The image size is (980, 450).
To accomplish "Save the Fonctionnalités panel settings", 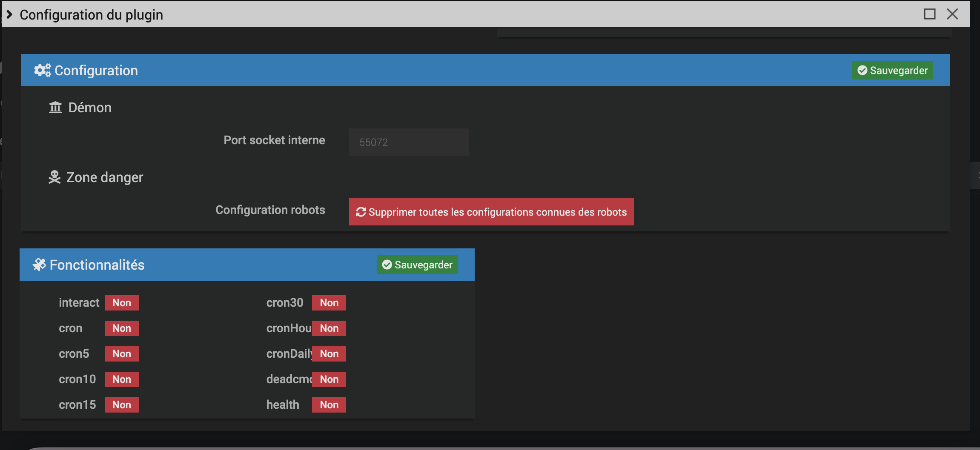I will tap(417, 265).
